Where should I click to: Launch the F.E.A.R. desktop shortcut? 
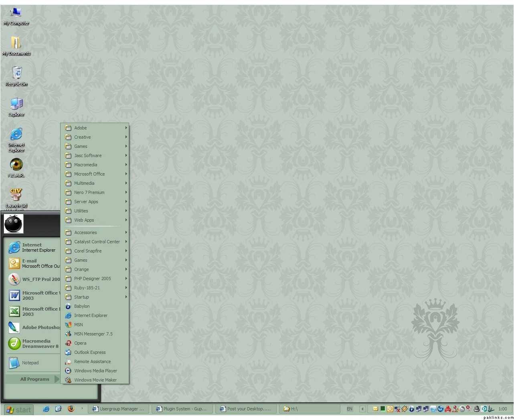[16, 167]
